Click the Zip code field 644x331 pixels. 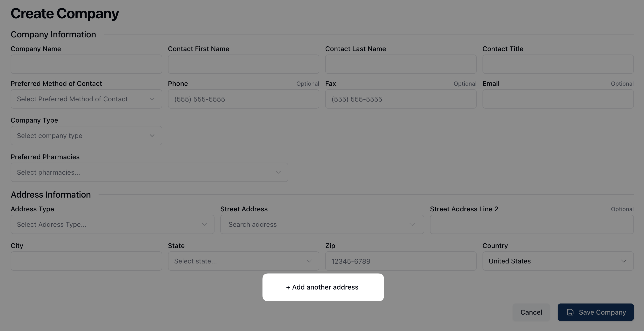click(401, 261)
